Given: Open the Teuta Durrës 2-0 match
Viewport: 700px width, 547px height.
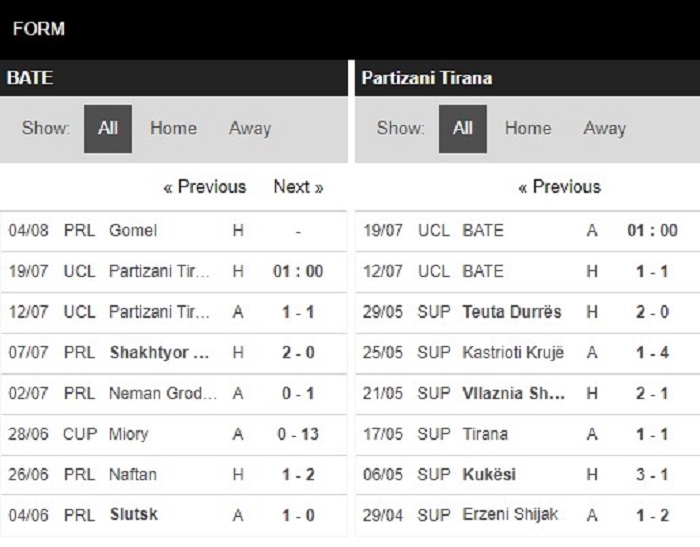Looking at the screenshot, I should click(528, 312).
